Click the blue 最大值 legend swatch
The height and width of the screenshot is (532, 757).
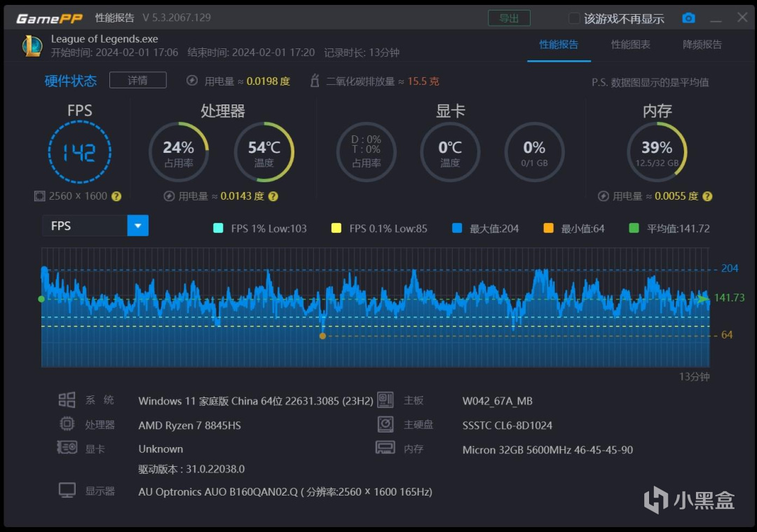point(457,228)
